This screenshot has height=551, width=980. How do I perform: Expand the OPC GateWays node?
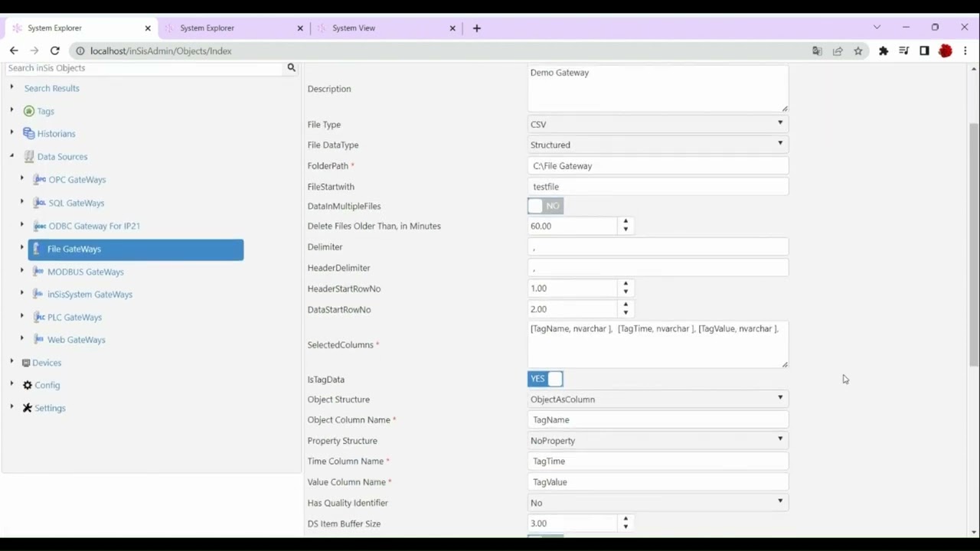pyautogui.click(x=22, y=178)
